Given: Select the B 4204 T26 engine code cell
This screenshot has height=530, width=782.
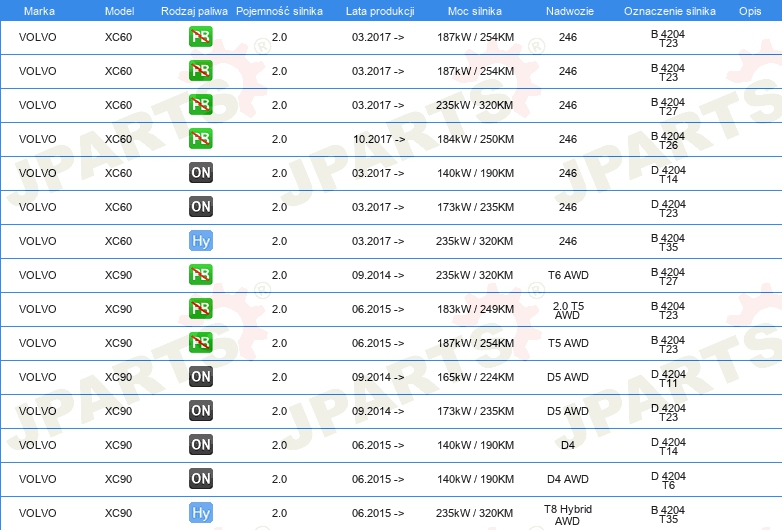Looking at the screenshot, I should tap(668, 140).
